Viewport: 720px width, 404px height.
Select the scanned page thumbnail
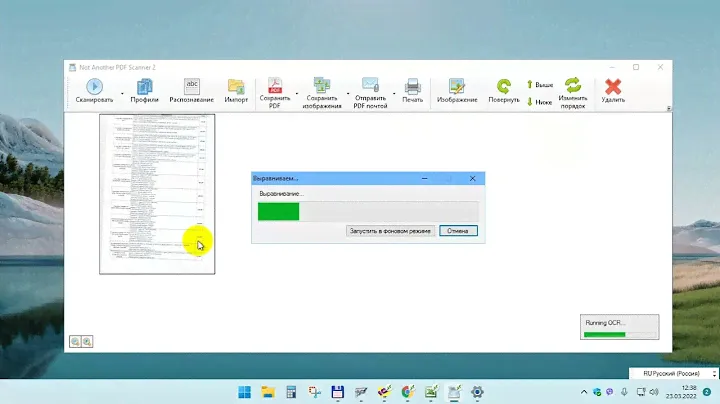coord(157,193)
